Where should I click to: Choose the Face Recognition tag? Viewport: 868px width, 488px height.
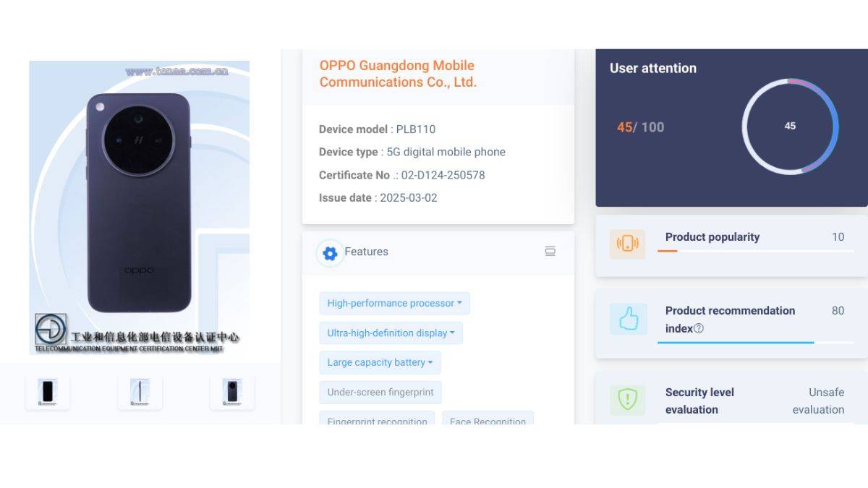tap(488, 419)
